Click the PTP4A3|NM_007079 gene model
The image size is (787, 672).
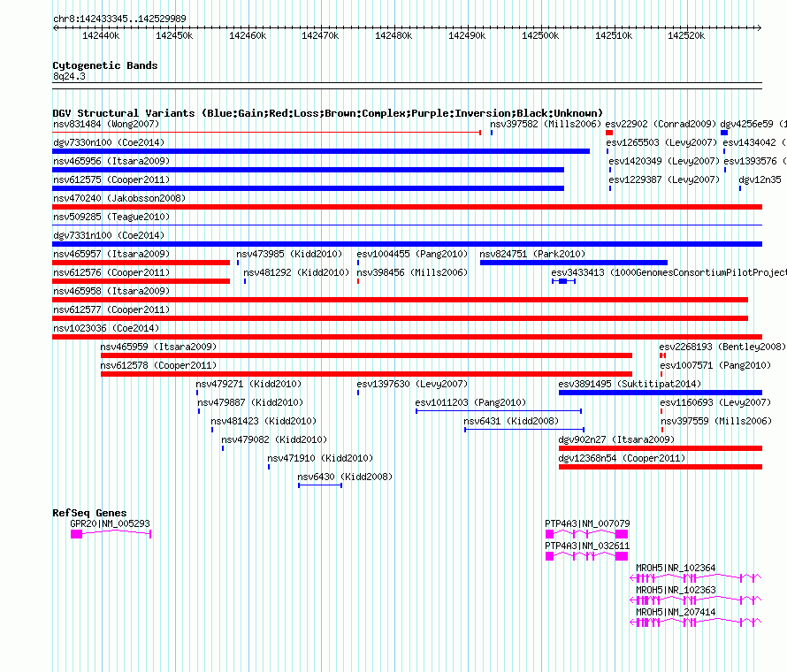click(587, 533)
